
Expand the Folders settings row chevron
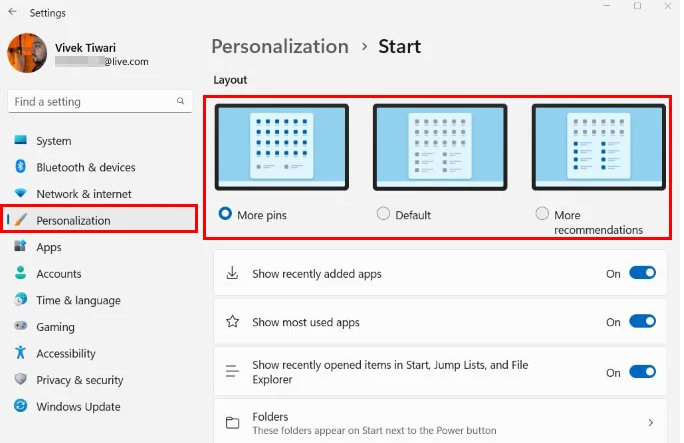[650, 423]
